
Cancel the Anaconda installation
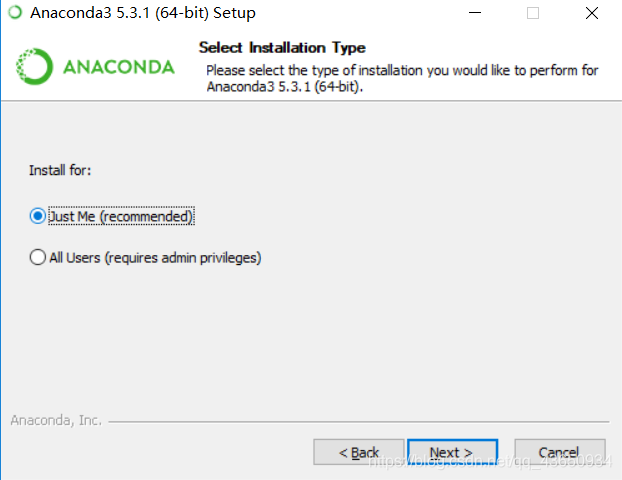[560, 452]
